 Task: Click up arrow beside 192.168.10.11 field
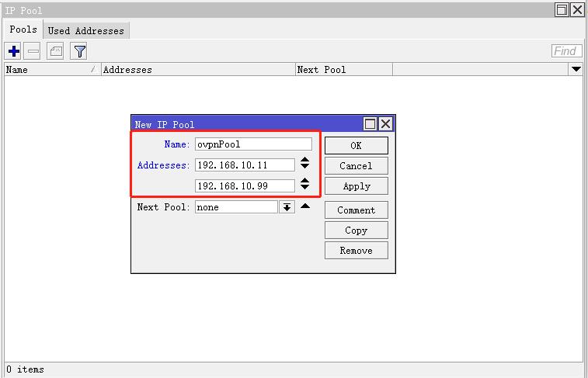click(x=305, y=160)
